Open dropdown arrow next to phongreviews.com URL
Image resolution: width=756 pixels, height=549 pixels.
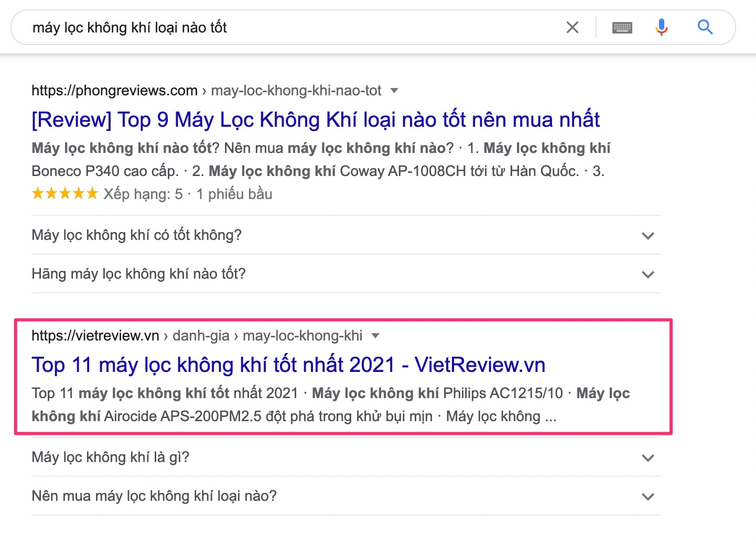pyautogui.click(x=394, y=91)
